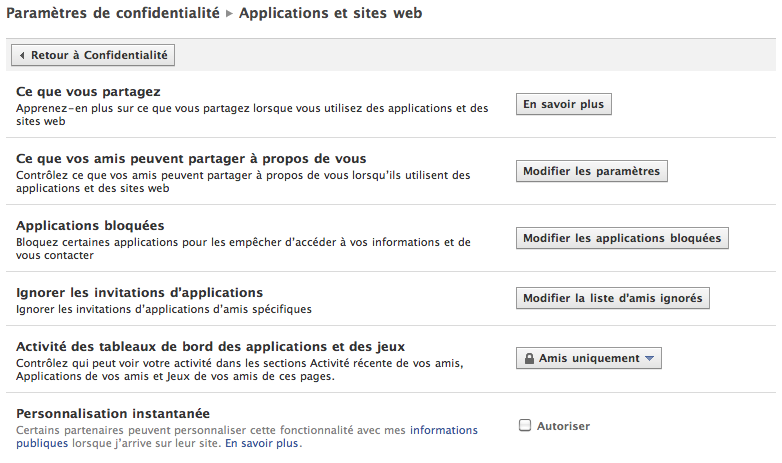
Task: Click the En savoir plus link under Personnalisation
Action: (261, 443)
